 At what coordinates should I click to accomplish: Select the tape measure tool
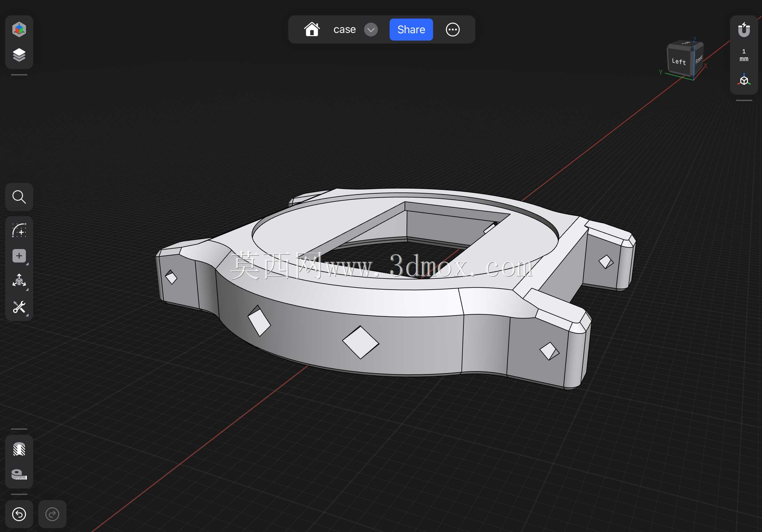pyautogui.click(x=19, y=474)
